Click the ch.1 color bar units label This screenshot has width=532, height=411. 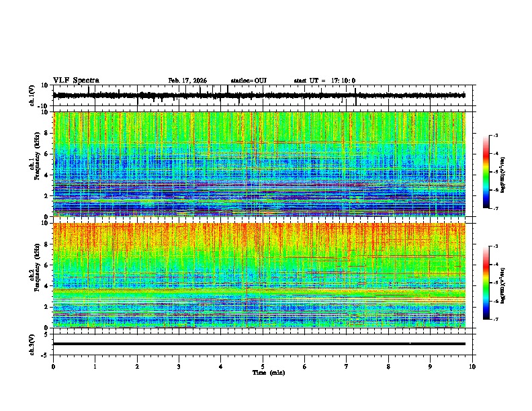(503, 175)
